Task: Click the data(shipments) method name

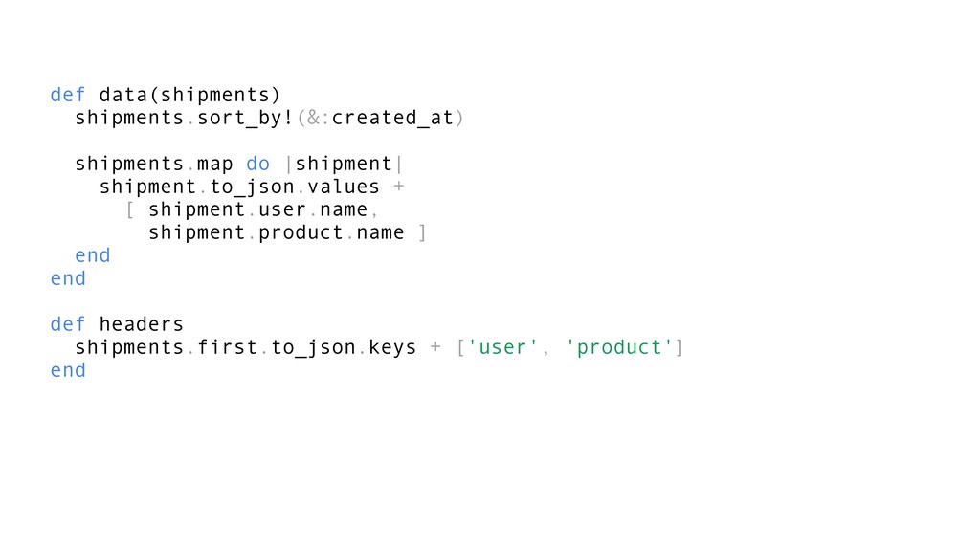Action: click(190, 95)
